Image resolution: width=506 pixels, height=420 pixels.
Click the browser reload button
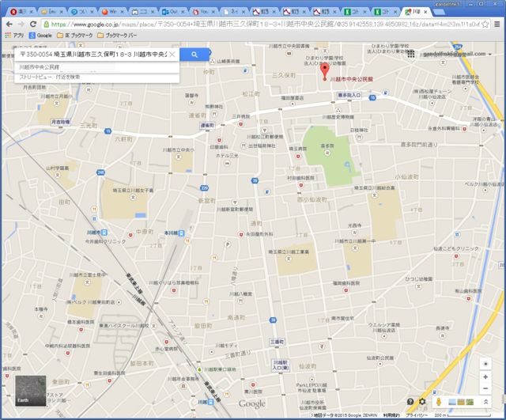tap(33, 25)
